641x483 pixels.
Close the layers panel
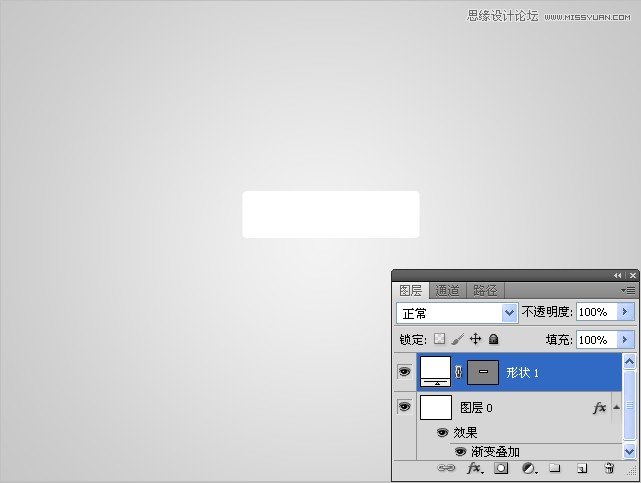click(632, 275)
